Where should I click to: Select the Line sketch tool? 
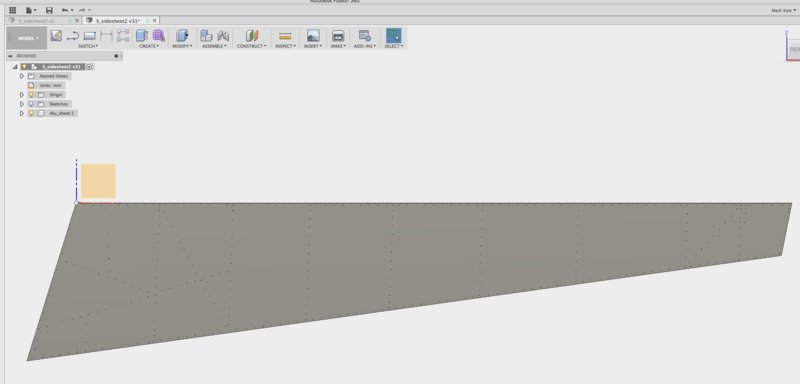(73, 36)
